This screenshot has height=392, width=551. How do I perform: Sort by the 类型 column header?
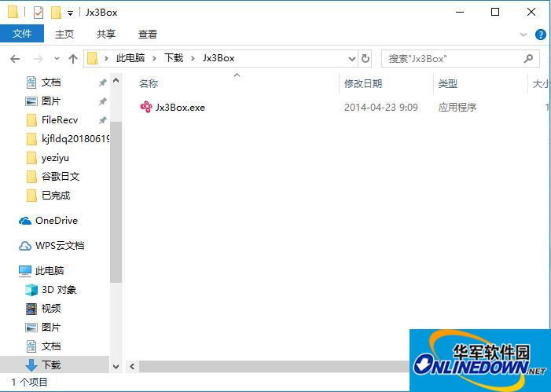(x=448, y=83)
